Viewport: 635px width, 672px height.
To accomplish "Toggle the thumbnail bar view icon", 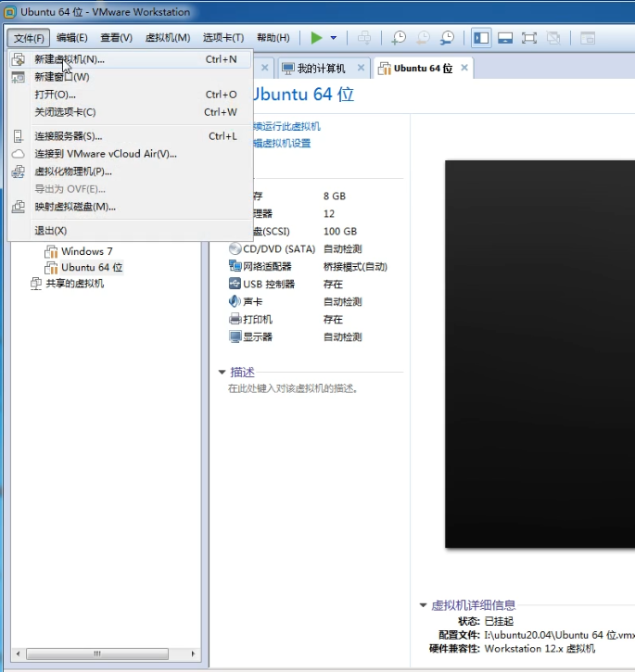I will pyautogui.click(x=505, y=38).
